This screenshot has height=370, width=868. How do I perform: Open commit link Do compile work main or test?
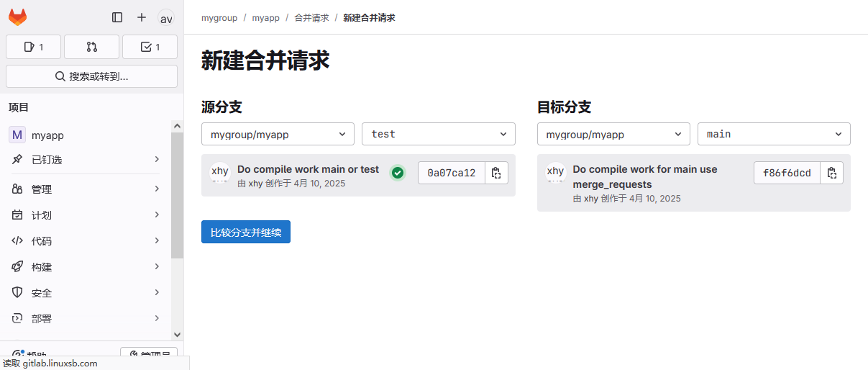click(308, 169)
